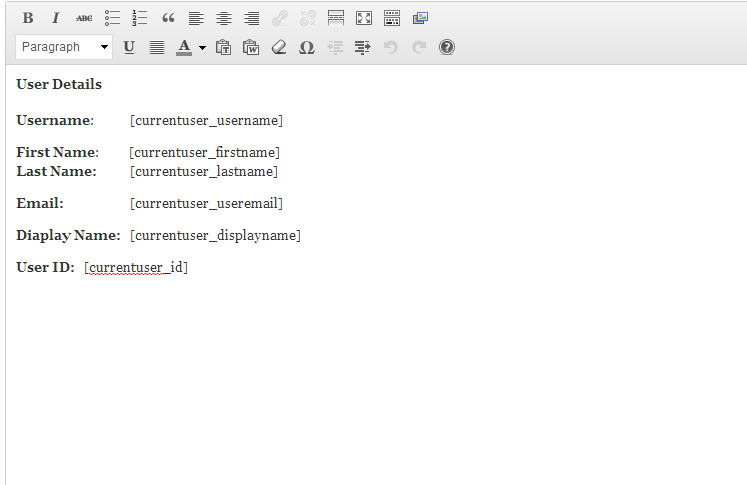Click the 'First Name:' label
Image resolution: width=747 pixels, height=485 pixels.
tap(58, 152)
